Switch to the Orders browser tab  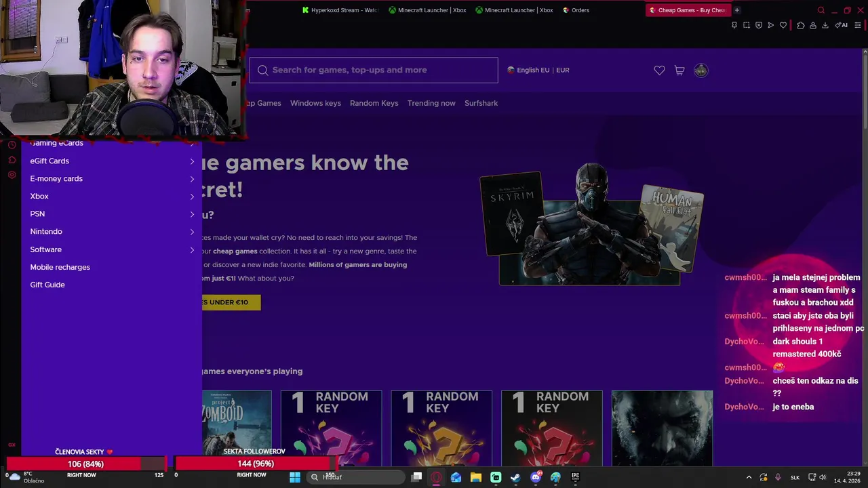pyautogui.click(x=576, y=10)
